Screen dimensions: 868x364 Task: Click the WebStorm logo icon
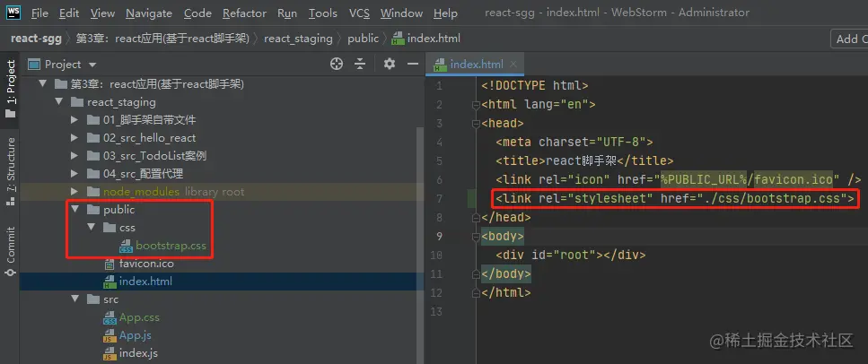(x=13, y=12)
